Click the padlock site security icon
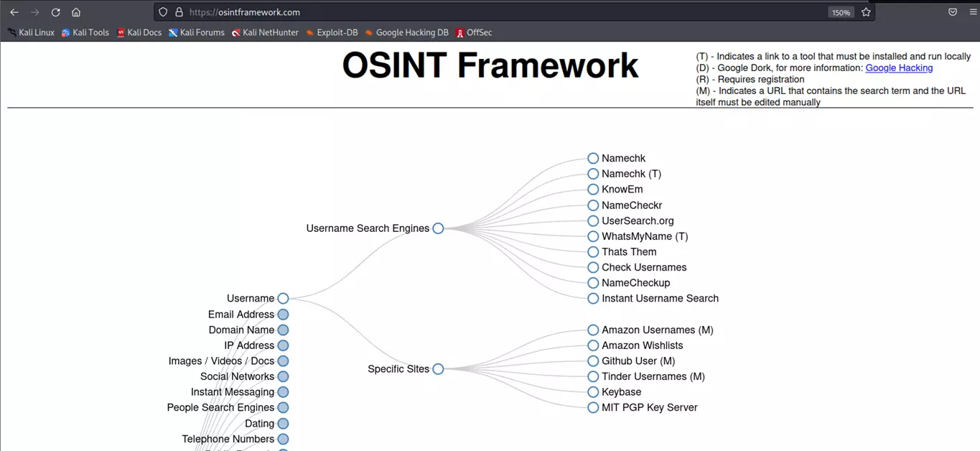 [179, 12]
